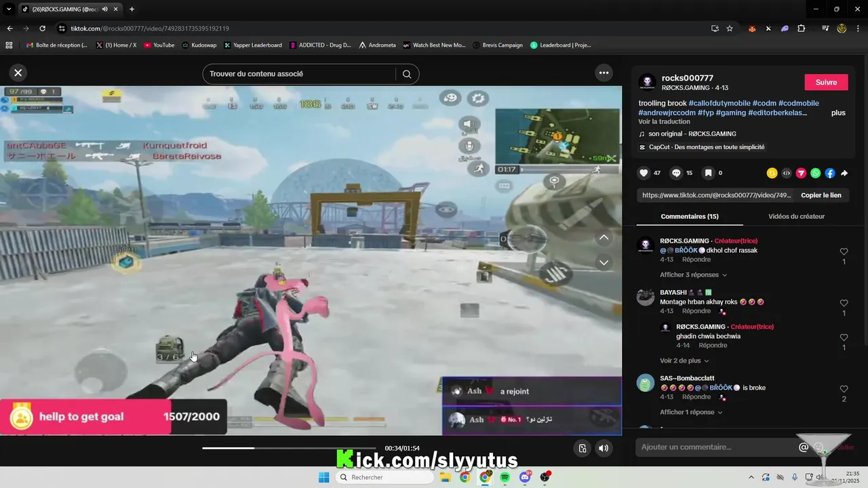Mute the tab with speaker icon
868x488 pixels.
105,9
